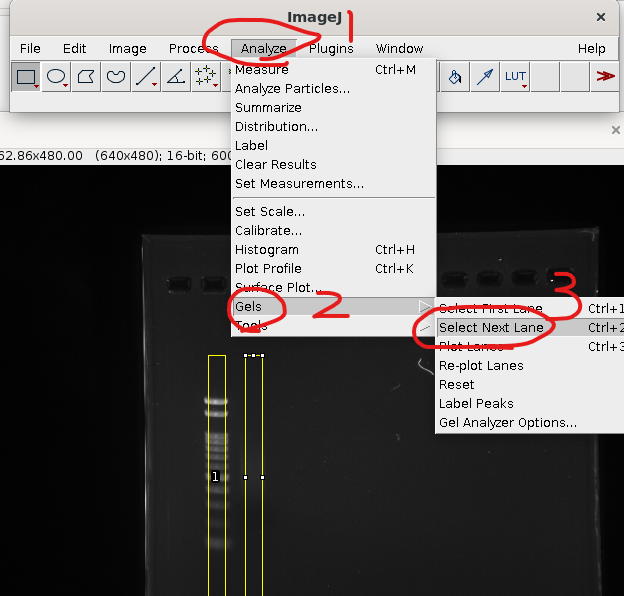Open LUT tool options red arrow
Image resolution: width=624 pixels, height=596 pixels.
[x=524, y=86]
